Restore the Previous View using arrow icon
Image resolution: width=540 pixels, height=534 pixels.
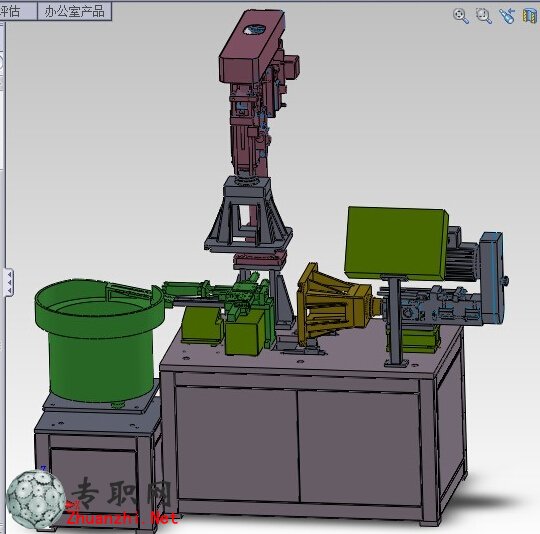pyautogui.click(x=507, y=15)
